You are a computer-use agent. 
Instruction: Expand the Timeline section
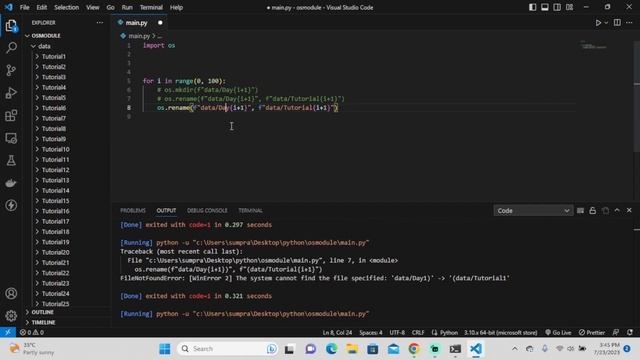[43, 322]
